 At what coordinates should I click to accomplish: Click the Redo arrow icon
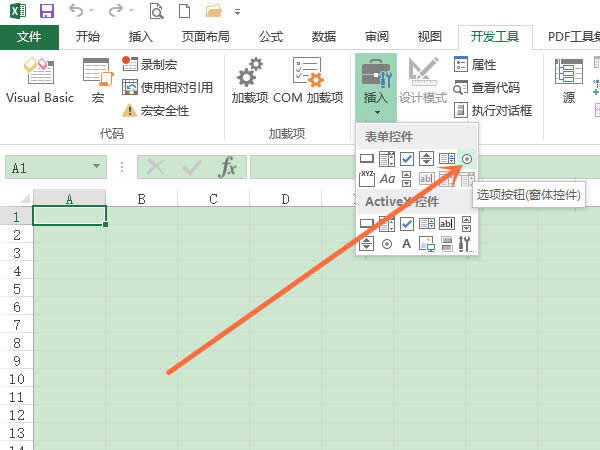point(116,11)
